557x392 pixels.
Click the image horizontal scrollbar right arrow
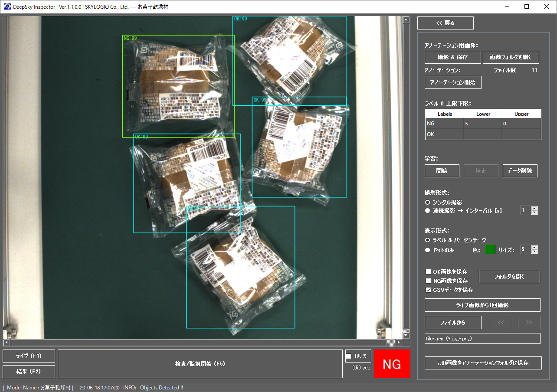(399, 343)
